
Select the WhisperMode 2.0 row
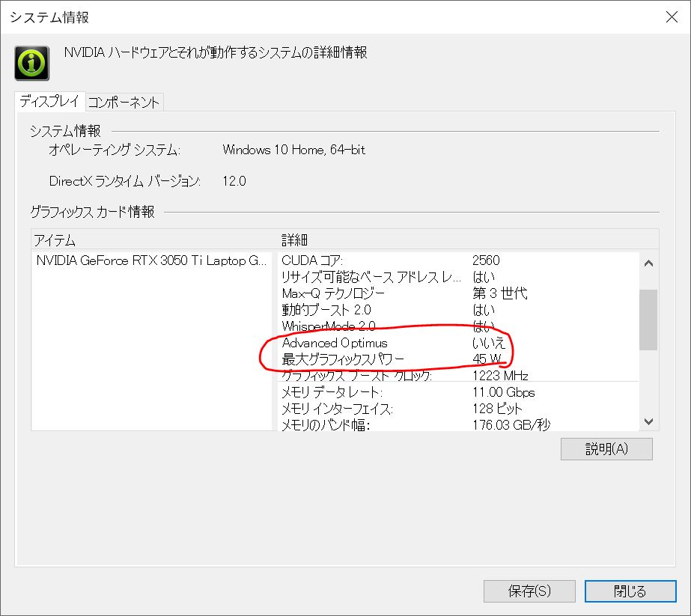coord(458,326)
